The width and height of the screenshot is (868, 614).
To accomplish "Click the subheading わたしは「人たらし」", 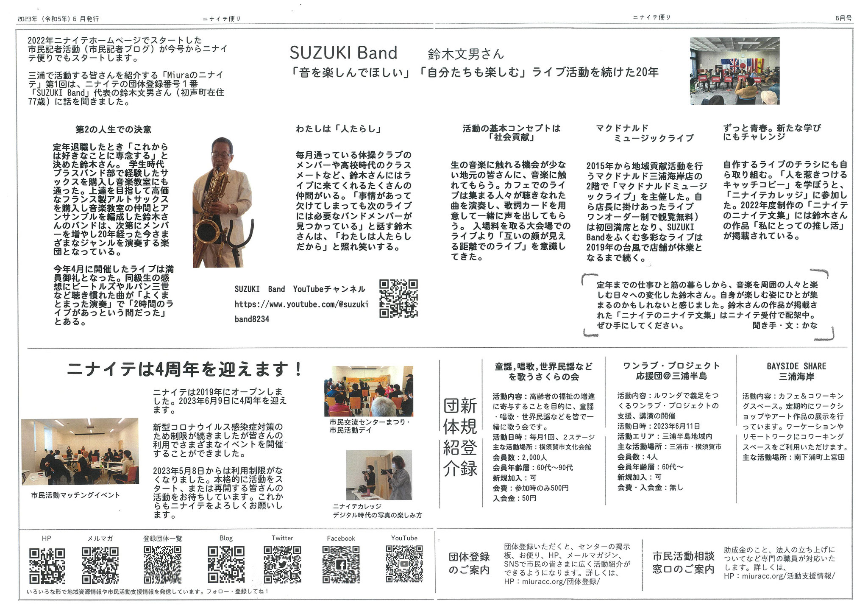I will [339, 129].
